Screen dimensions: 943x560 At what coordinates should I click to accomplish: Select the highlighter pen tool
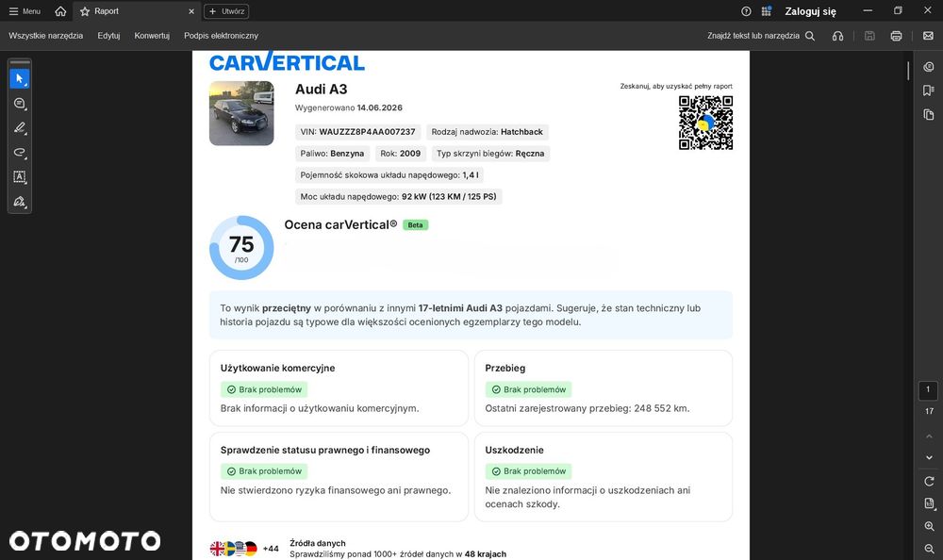click(19, 127)
